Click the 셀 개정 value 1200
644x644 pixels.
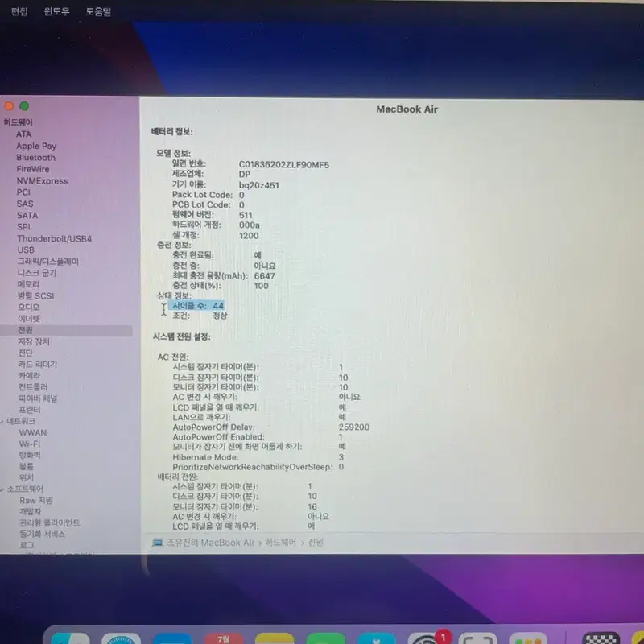point(249,236)
